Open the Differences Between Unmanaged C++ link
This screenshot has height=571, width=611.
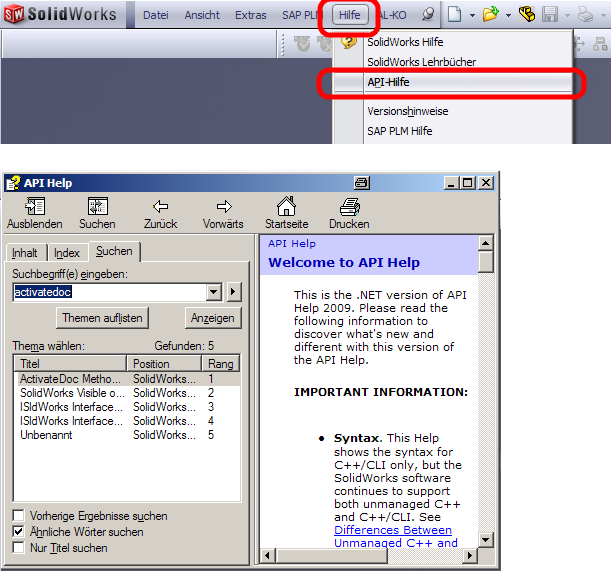(394, 536)
